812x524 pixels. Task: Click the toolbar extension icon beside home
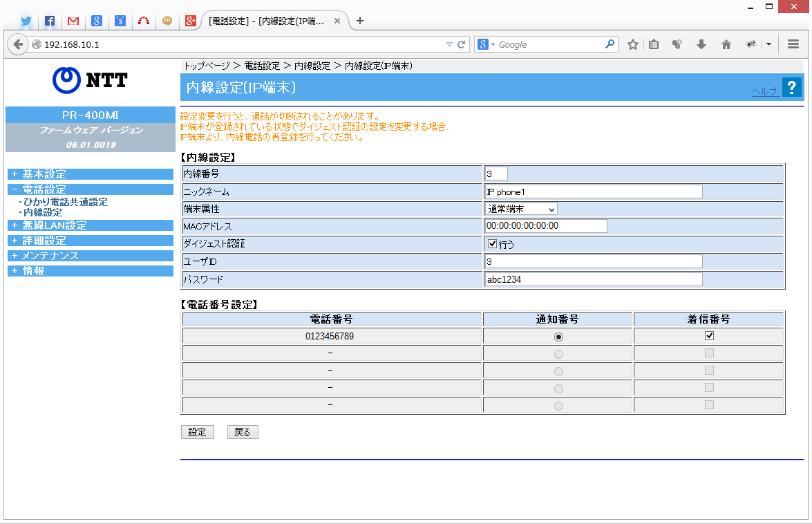point(751,44)
